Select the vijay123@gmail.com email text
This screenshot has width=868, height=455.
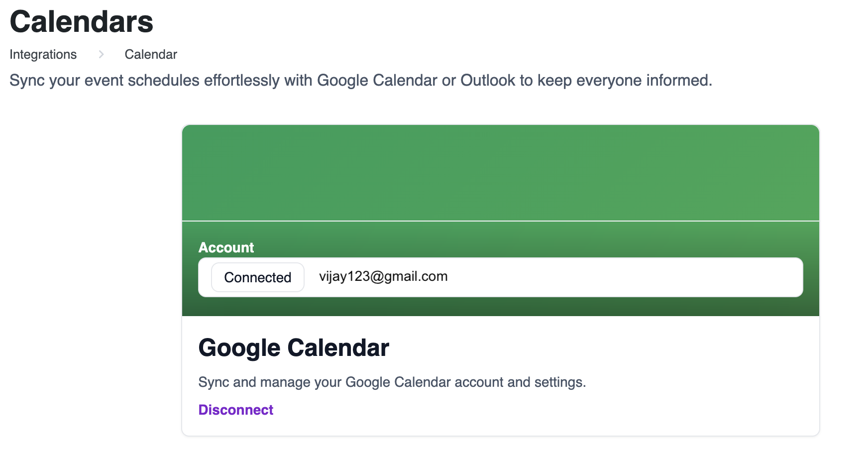pos(383,276)
